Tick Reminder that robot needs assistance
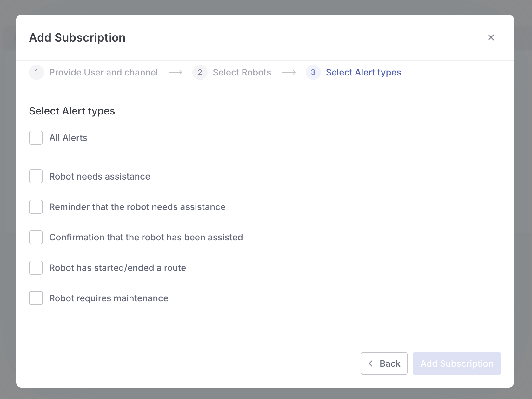Image resolution: width=532 pixels, height=399 pixels. (x=36, y=207)
